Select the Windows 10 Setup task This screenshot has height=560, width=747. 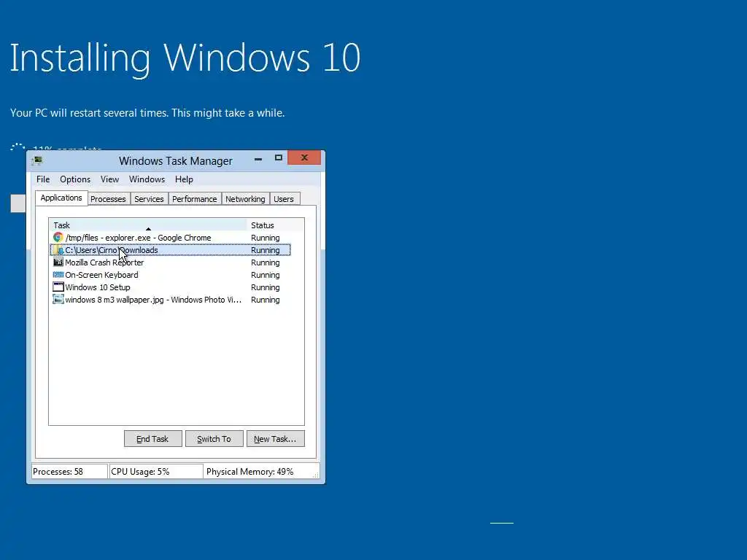(170, 287)
